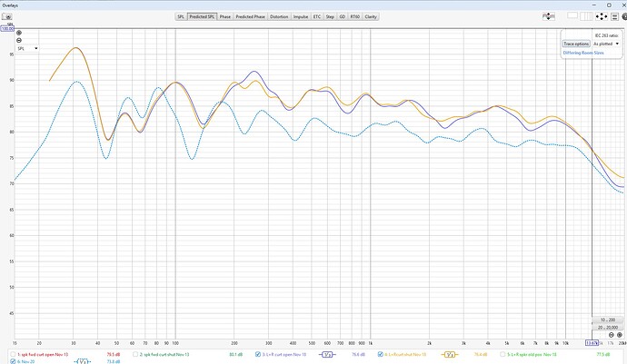
Task: Set range with the 20 .. 20,000 button
Action: (604, 327)
